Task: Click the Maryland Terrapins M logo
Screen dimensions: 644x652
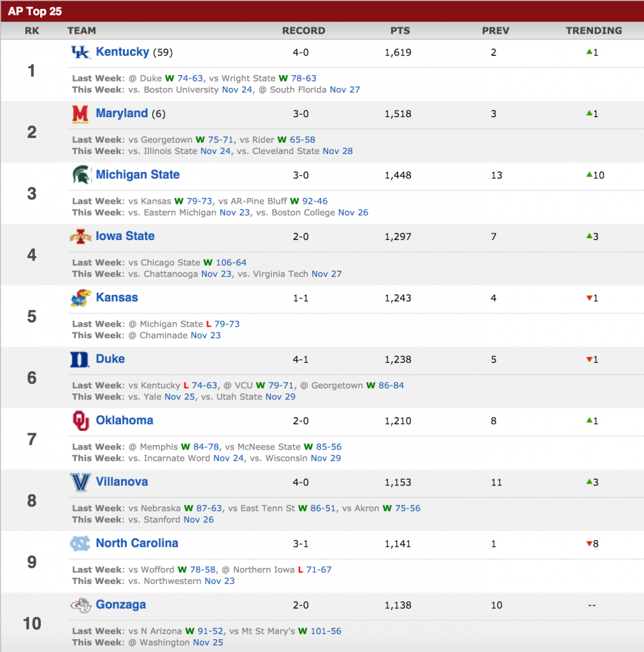Action: pyautogui.click(x=80, y=113)
